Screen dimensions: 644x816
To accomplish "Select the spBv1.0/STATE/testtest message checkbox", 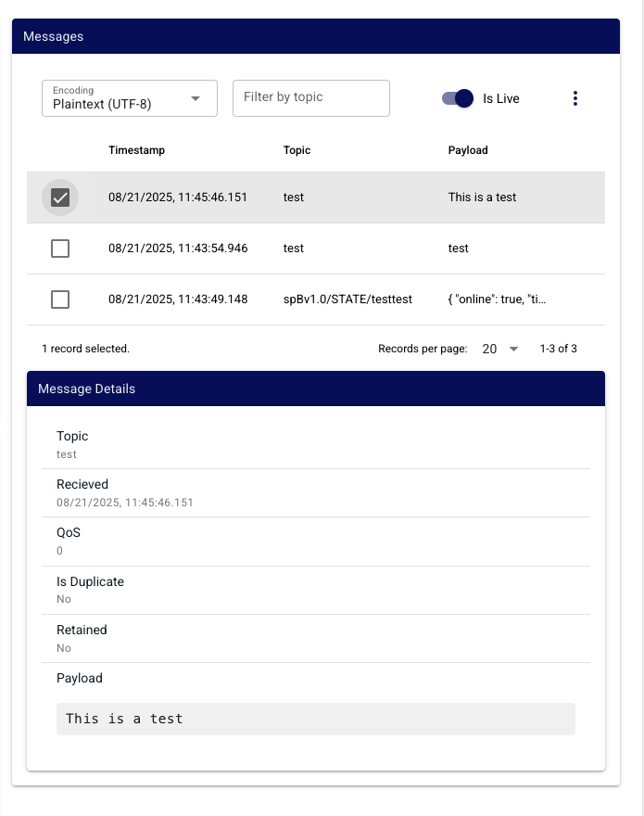I will click(x=60, y=300).
